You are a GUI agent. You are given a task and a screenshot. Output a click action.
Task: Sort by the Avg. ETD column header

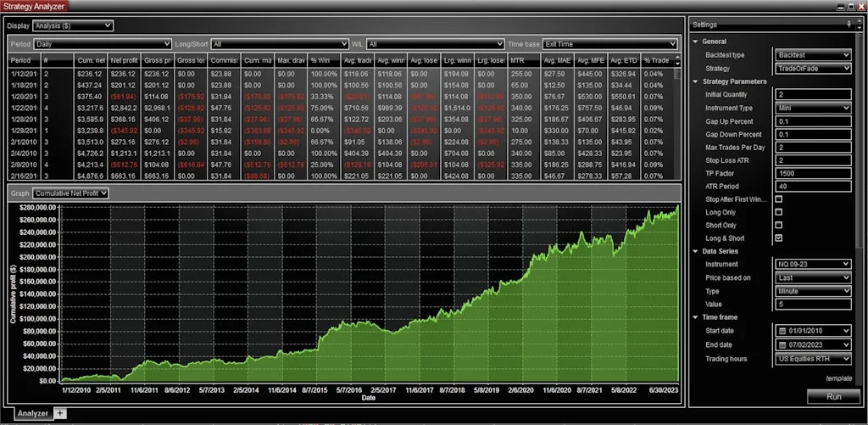tap(624, 60)
